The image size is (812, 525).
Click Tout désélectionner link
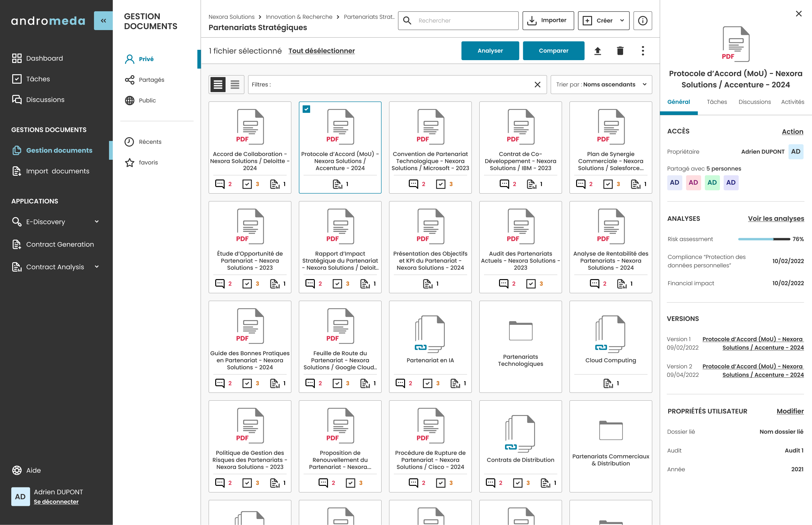click(321, 51)
